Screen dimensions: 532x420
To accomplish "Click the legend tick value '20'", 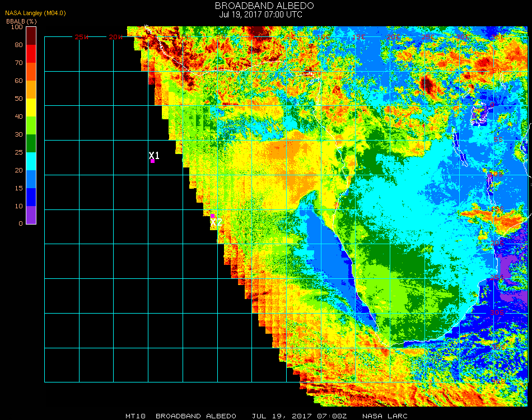I will (x=18, y=170).
